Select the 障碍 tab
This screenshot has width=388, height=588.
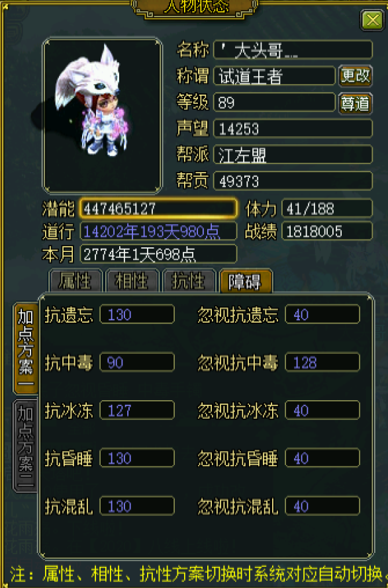point(246,280)
